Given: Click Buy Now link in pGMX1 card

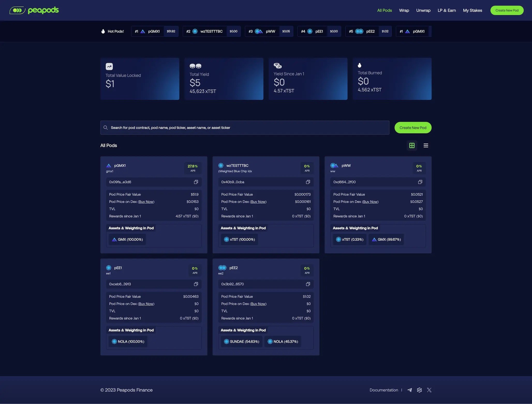Looking at the screenshot, I should pos(146,202).
